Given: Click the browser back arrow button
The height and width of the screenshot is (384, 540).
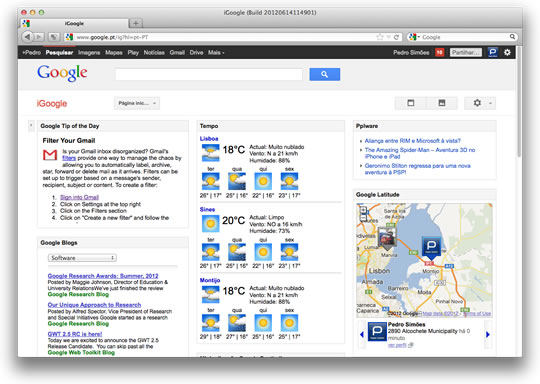Looking at the screenshot, I should (x=28, y=37).
